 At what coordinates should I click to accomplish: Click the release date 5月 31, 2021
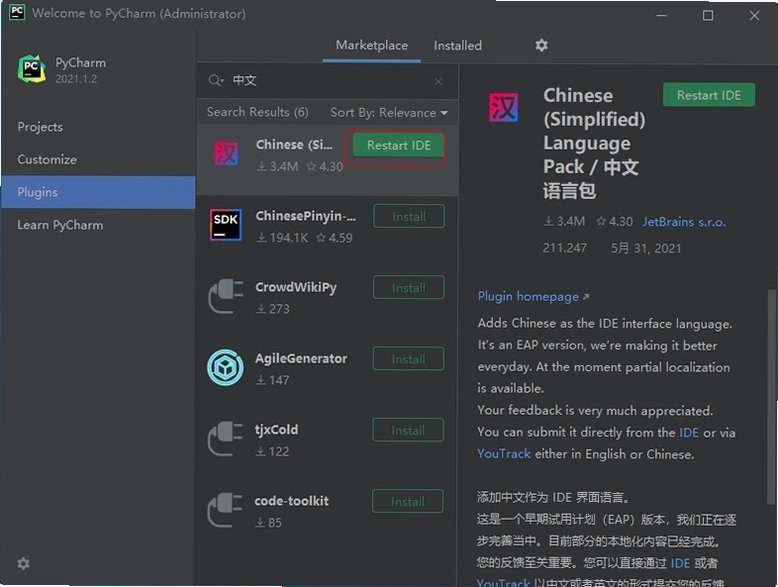coord(646,248)
